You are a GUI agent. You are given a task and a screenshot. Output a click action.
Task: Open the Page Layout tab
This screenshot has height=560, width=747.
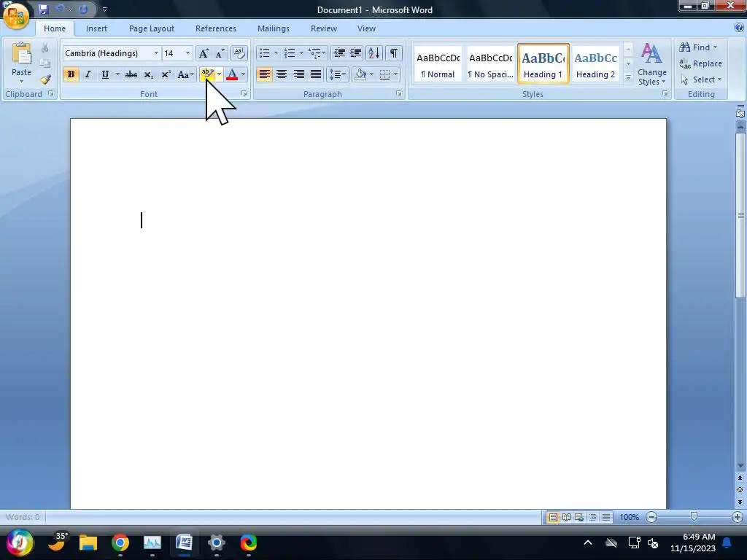pos(152,28)
